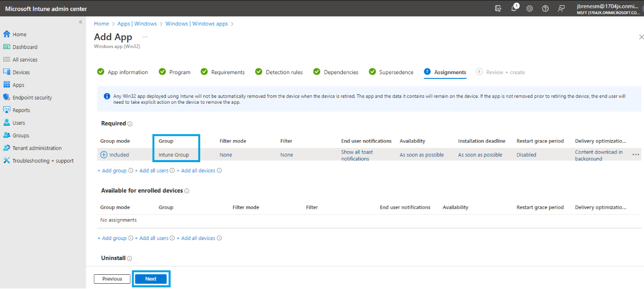644x289 pixels.
Task: Click the Intune Group cell
Action: click(174, 155)
